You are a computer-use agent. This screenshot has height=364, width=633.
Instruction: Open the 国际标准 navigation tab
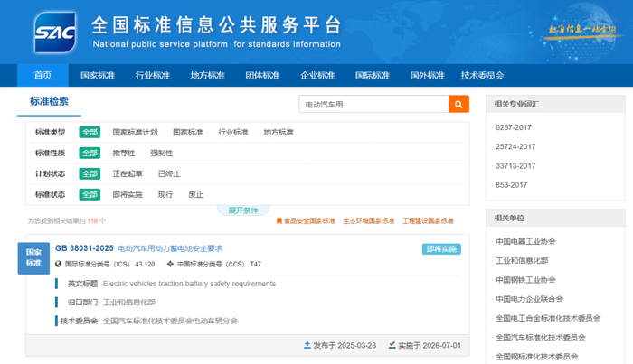click(x=373, y=76)
